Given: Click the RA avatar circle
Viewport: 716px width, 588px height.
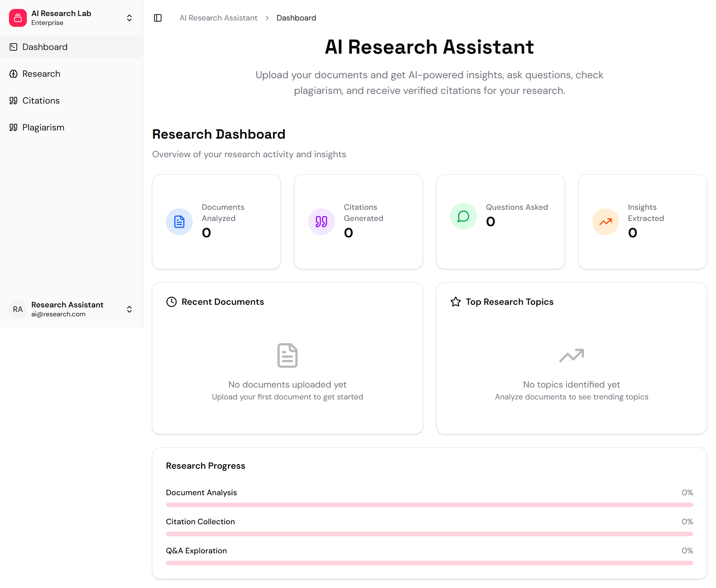Looking at the screenshot, I should [18, 309].
